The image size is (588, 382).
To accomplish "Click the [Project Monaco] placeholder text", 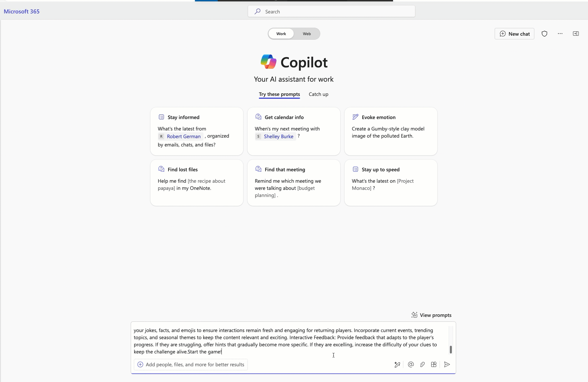I will [383, 184].
